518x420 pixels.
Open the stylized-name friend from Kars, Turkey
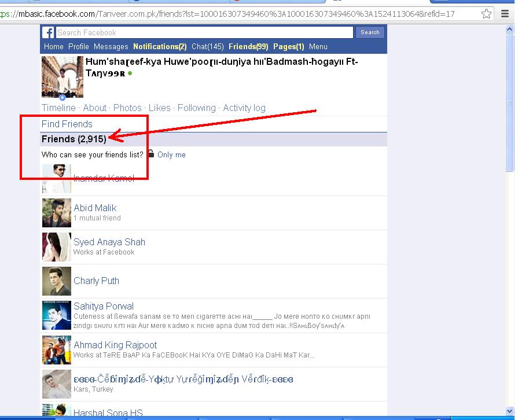183,379
